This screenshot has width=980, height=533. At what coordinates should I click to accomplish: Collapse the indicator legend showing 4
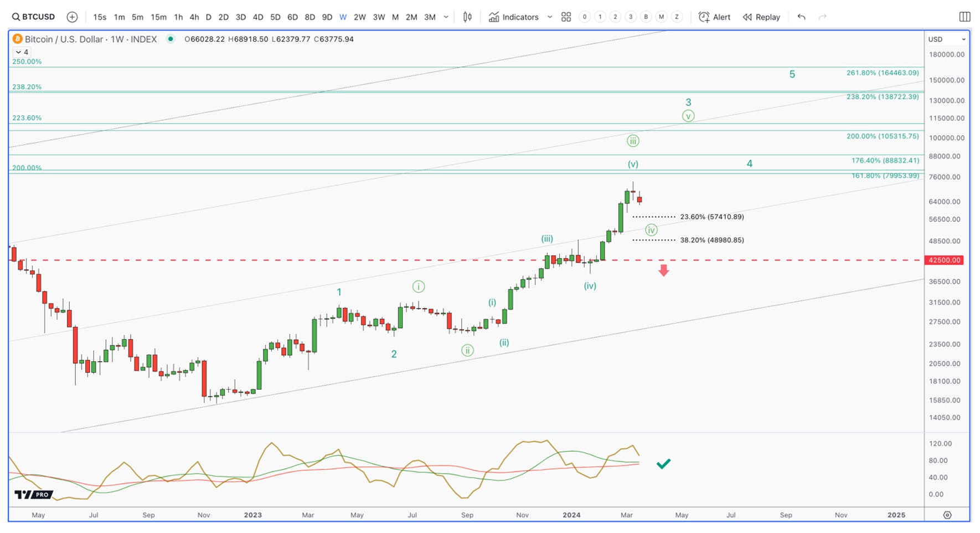click(22, 52)
